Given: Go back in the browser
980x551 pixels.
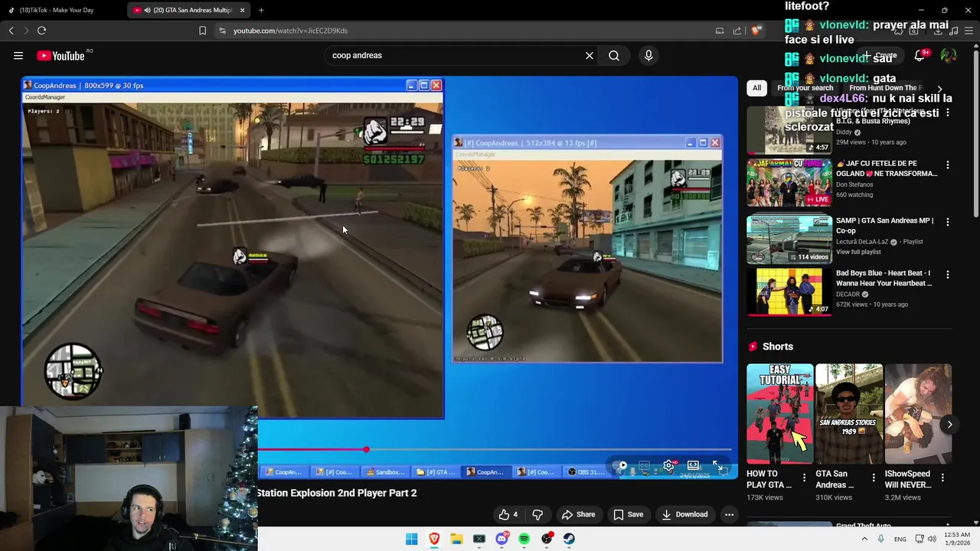Looking at the screenshot, I should (x=11, y=31).
